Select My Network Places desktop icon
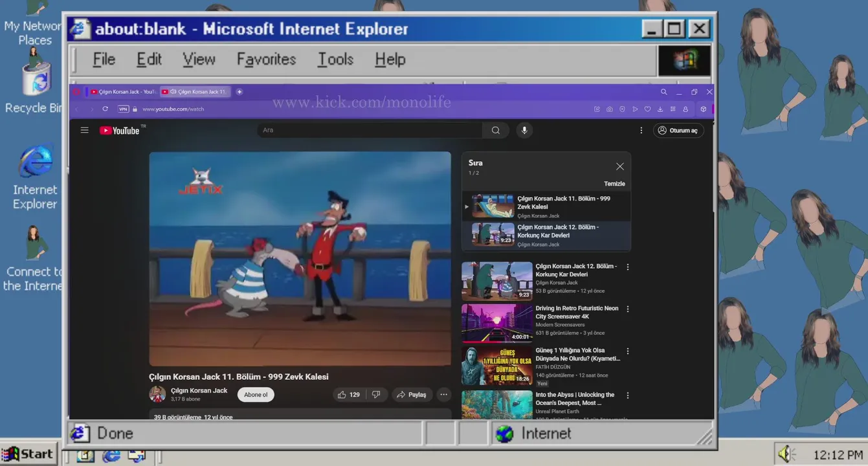Screen dimensions: 868x466 pyautogui.click(x=32, y=23)
